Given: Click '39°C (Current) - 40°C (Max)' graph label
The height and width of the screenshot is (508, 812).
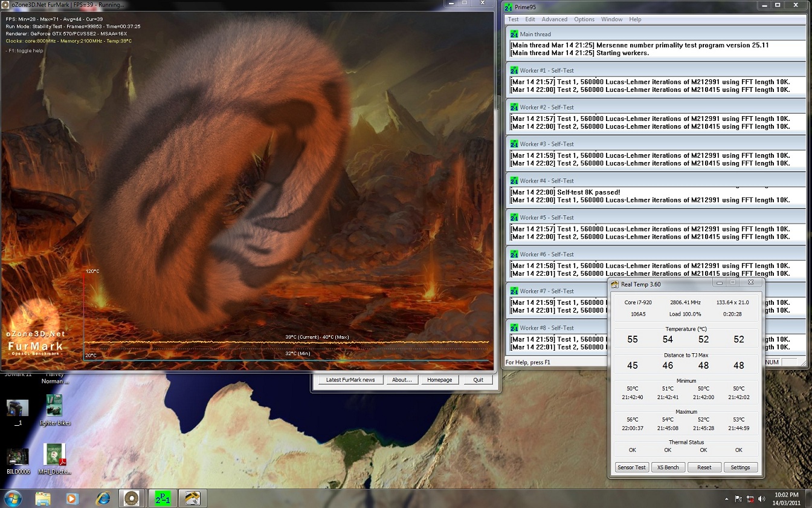Looking at the screenshot, I should [x=317, y=337].
